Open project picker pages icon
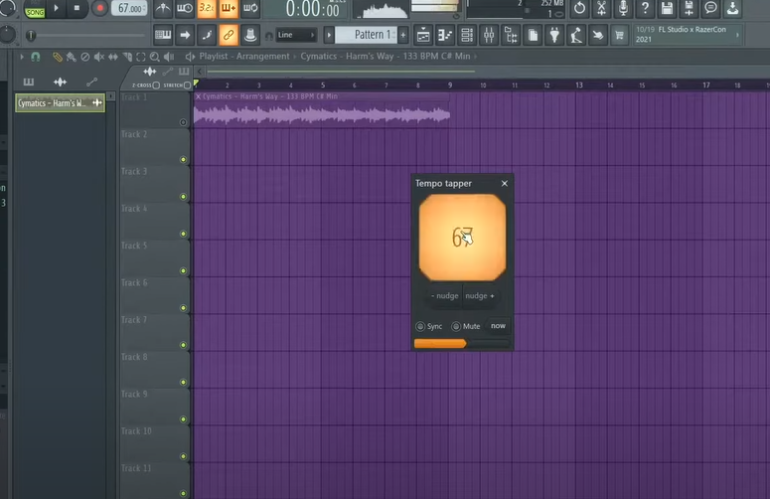 click(x=533, y=35)
